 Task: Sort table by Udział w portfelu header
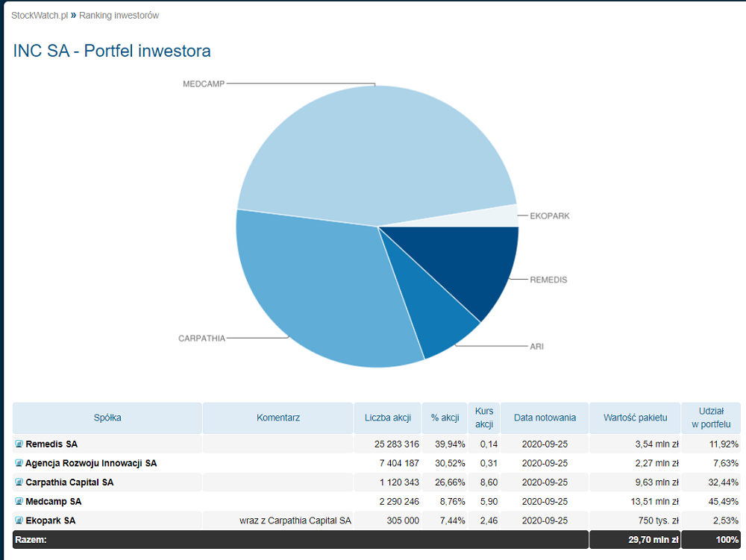click(711, 418)
